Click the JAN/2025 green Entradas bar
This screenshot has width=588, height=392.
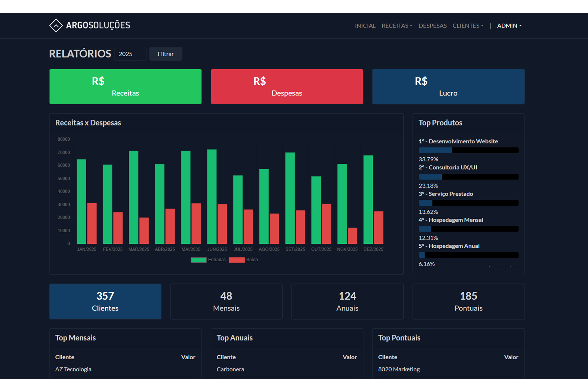point(82,201)
